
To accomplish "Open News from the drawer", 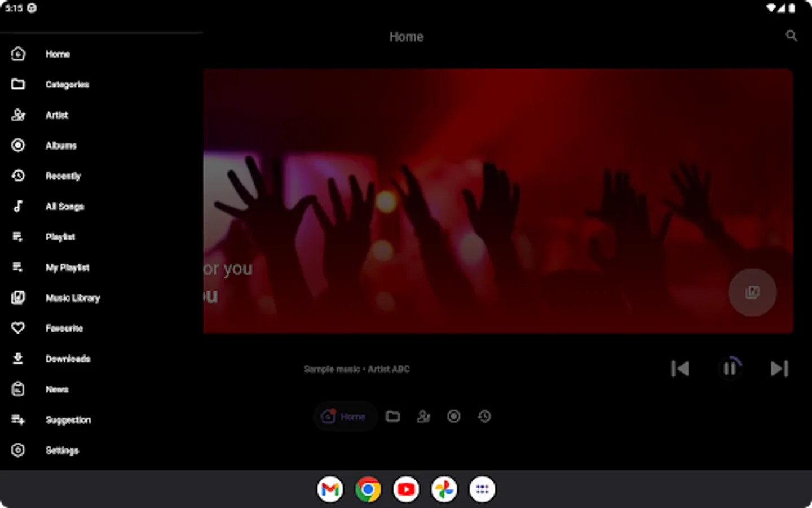I will pyautogui.click(x=101, y=389).
